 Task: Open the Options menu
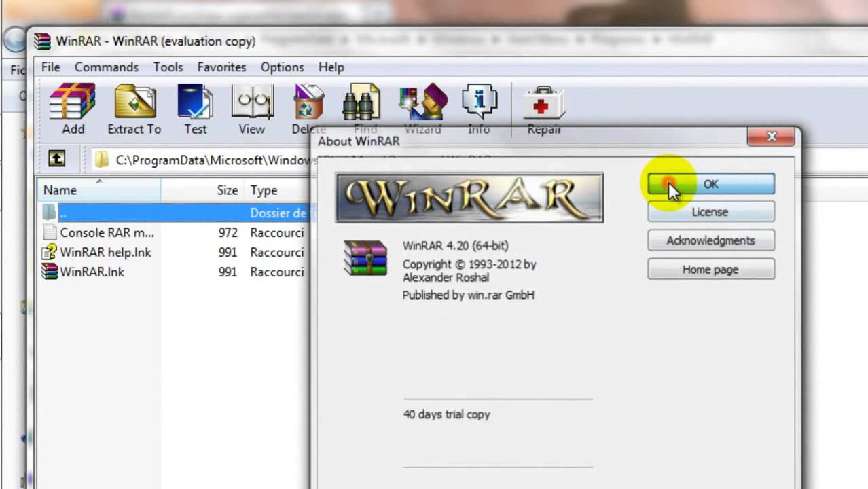(283, 67)
